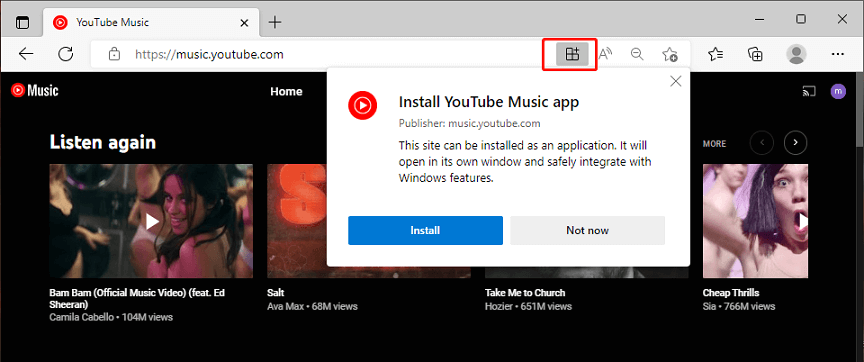
Task: Open artist Camila Cabello link
Action: pyautogui.click(x=82, y=317)
